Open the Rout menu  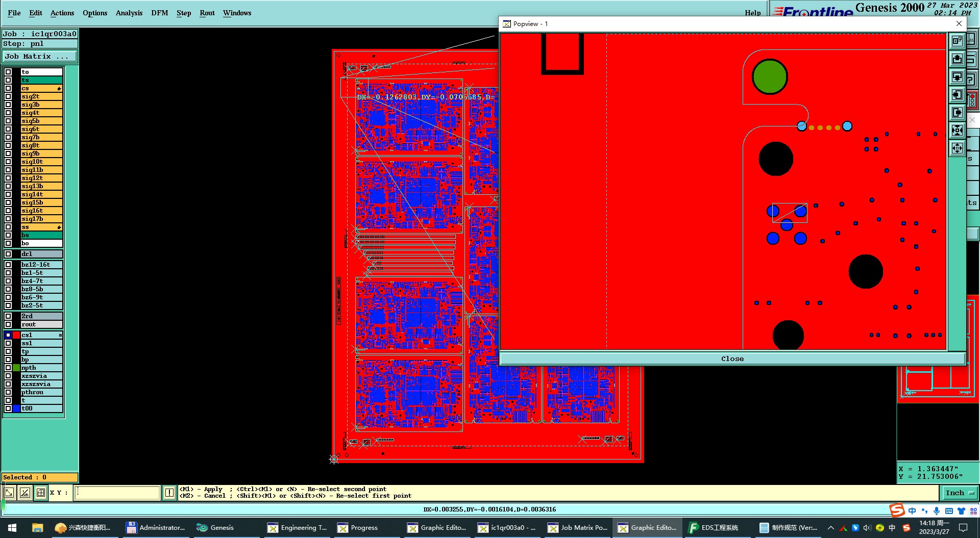tap(207, 13)
